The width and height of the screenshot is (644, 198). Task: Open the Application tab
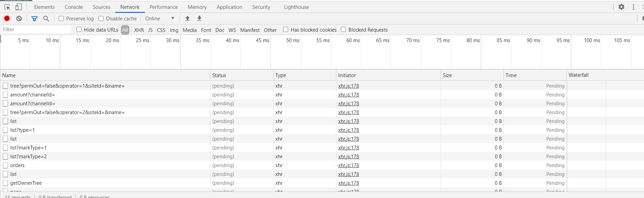pos(229,7)
